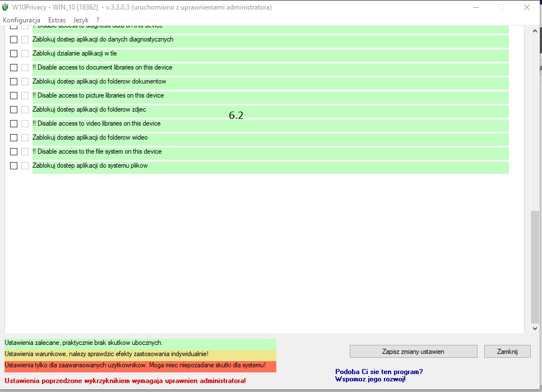Screen dimensions: 542x392
Task: Toggle faded gray checkbox in 'Zablokuj dostep aplikacji do systemu plikow' row
Action: pyautogui.click(x=25, y=166)
